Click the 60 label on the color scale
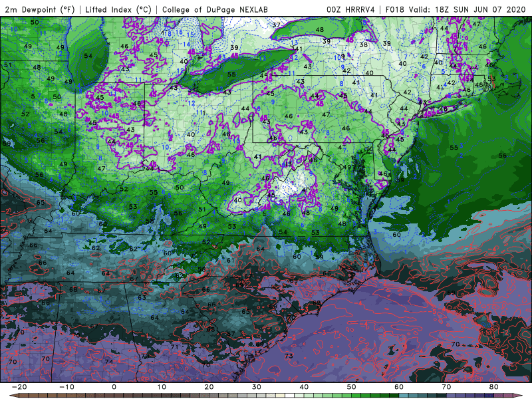Image resolution: width=532 pixels, height=399 pixels. (399, 387)
